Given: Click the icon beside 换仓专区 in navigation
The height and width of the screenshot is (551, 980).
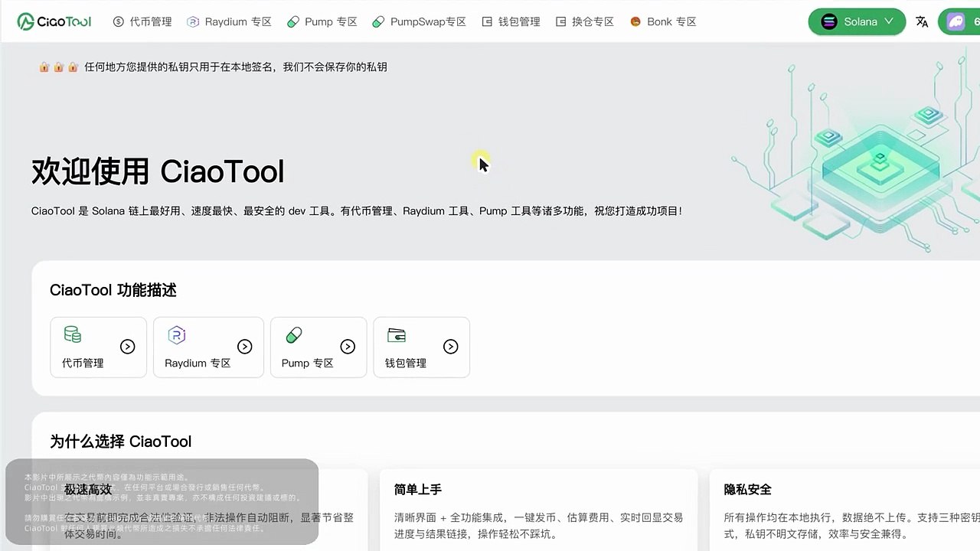Looking at the screenshot, I should 560,22.
